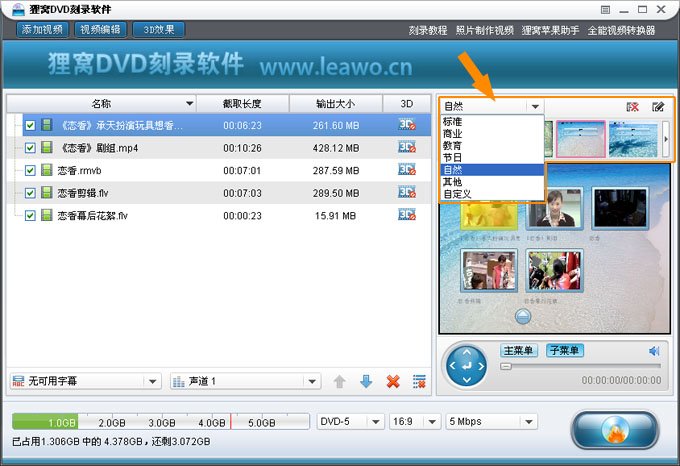
Task: Click the 3D icon for 恋香.rmvb row
Action: [x=407, y=169]
